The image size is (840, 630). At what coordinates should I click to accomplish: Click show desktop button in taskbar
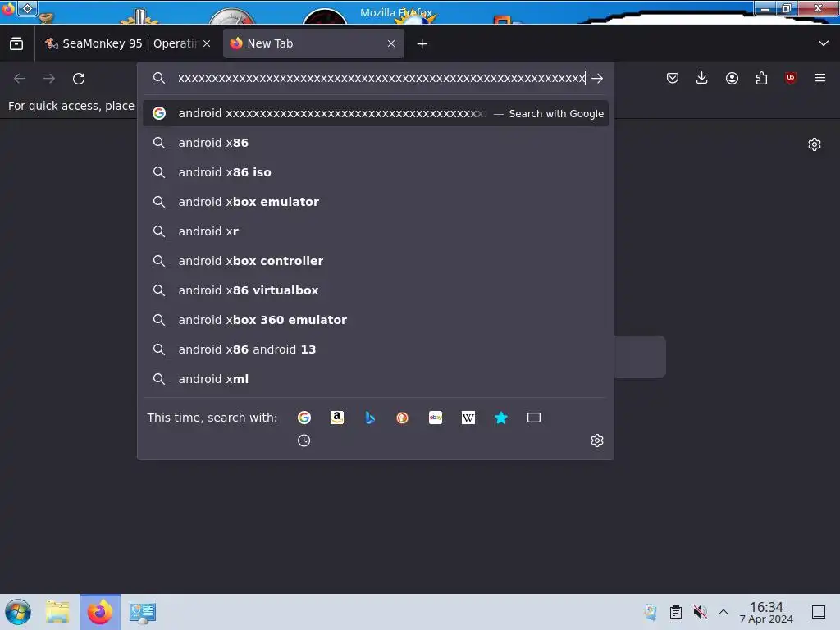tap(819, 612)
